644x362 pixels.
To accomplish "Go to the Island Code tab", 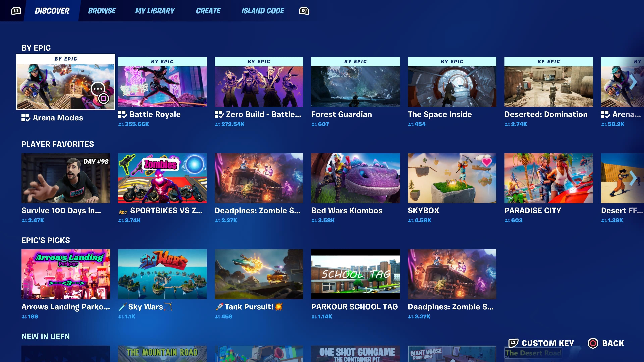I will point(262,11).
